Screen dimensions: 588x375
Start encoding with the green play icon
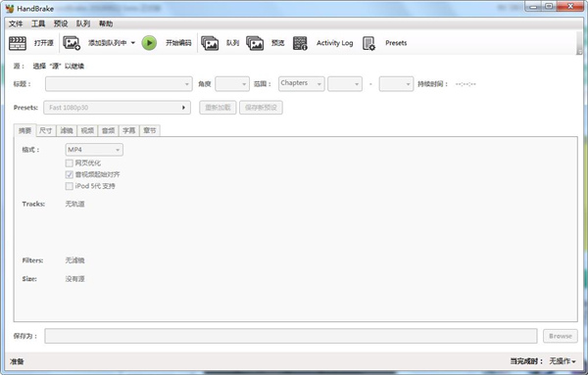point(149,43)
